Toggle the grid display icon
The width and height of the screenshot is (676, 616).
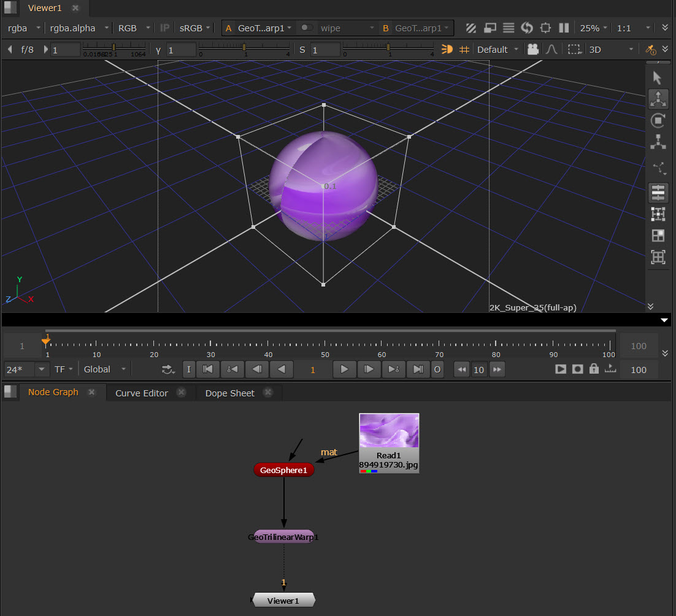point(464,49)
